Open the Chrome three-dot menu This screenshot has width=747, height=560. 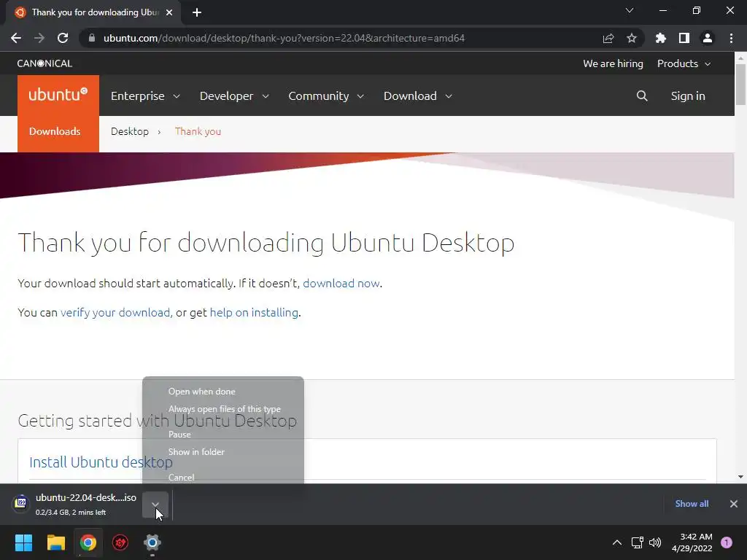click(731, 38)
